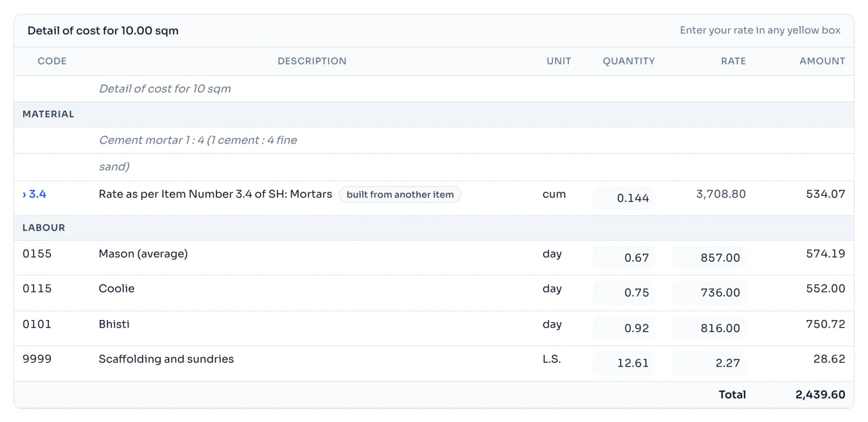This screenshot has width=868, height=422.
Task: Select code 9999
Action: pyautogui.click(x=37, y=359)
